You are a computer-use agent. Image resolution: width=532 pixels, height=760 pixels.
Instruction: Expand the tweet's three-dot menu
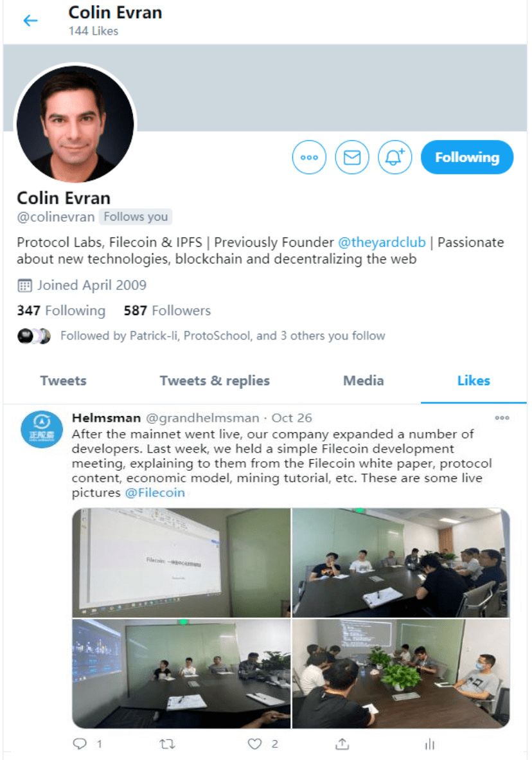pos(502,417)
